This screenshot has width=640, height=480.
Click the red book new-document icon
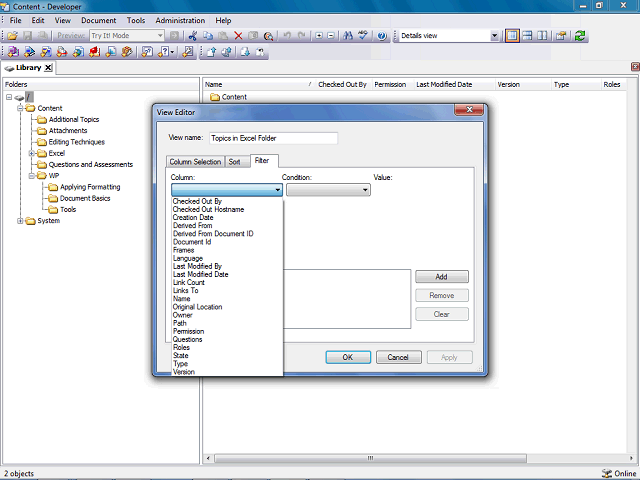[94, 52]
